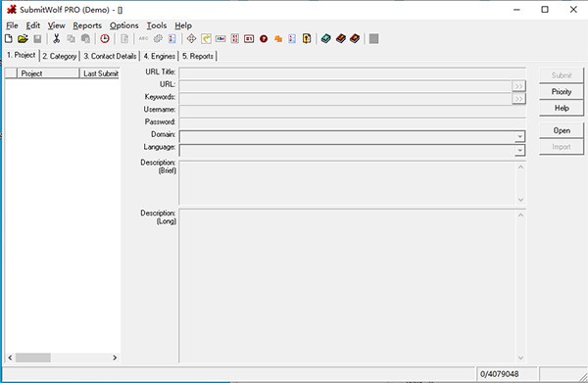Viewport: 588px width, 383px height.
Task: Click the >> button beside Keywords field
Action: (x=518, y=99)
